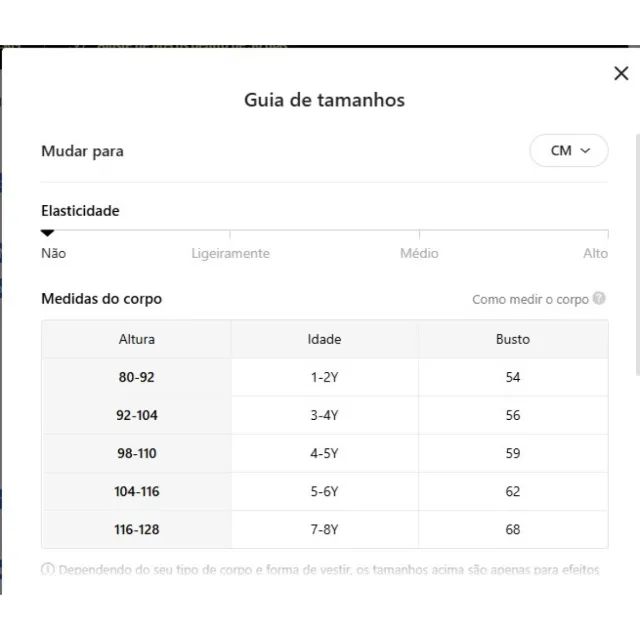
Task: Select the 80-92 height row
Action: click(137, 377)
